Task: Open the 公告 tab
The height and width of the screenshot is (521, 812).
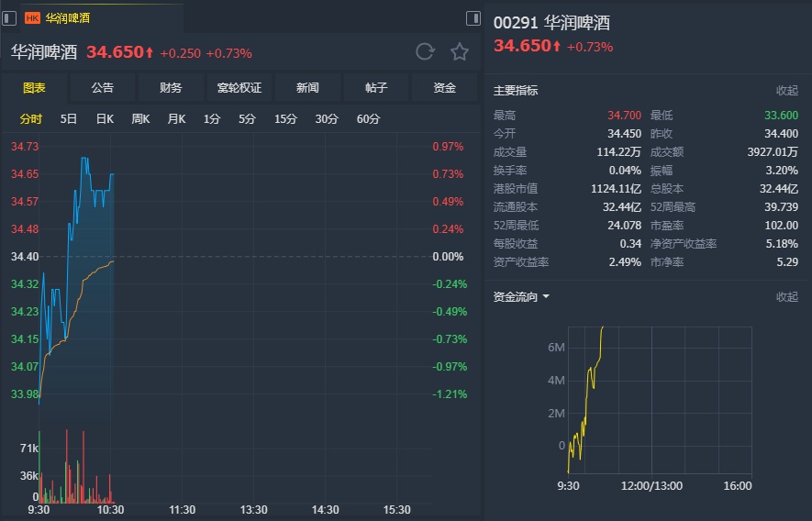Action: click(x=103, y=87)
